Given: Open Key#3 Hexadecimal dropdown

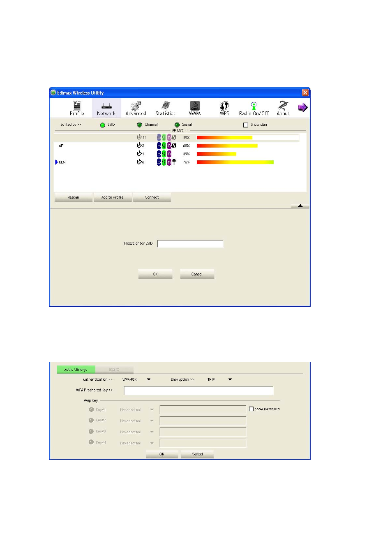Looking at the screenshot, I should coord(152,432).
